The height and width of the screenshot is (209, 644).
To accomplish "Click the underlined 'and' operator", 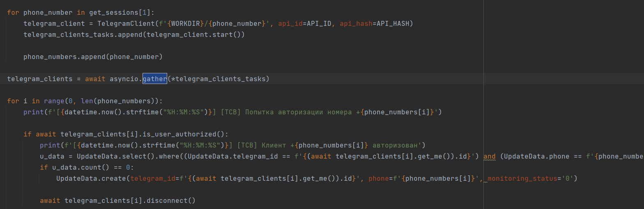I will coord(490,156).
